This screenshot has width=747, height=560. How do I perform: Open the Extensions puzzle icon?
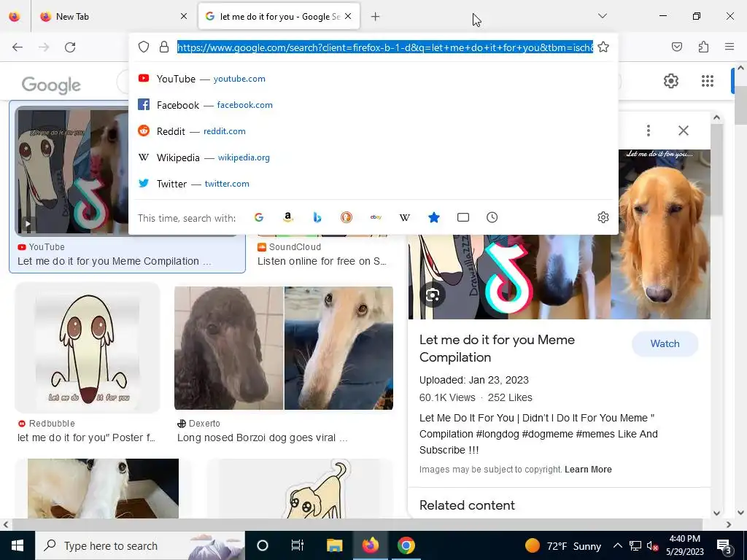703,47
